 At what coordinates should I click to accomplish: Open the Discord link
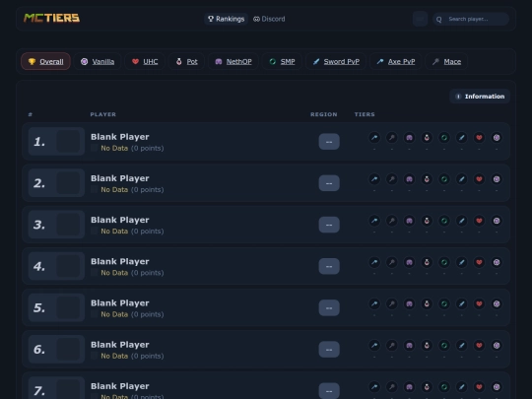(269, 19)
